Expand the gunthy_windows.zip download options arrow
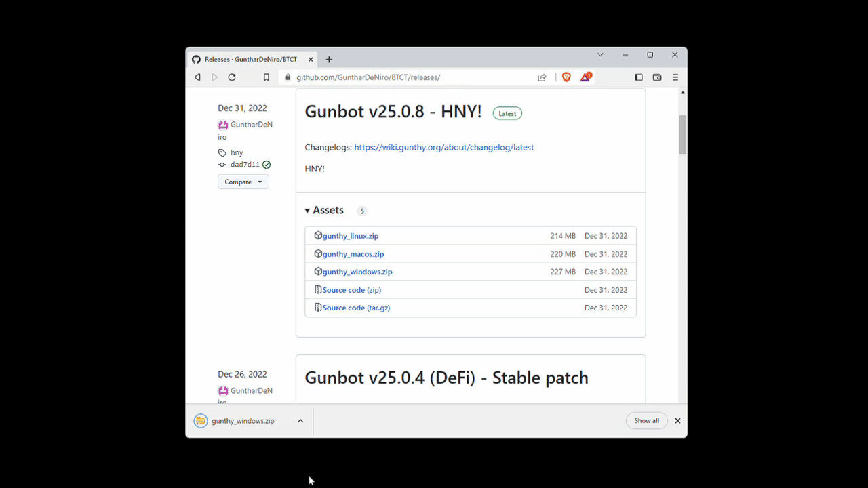The height and width of the screenshot is (488, 868). tap(300, 421)
